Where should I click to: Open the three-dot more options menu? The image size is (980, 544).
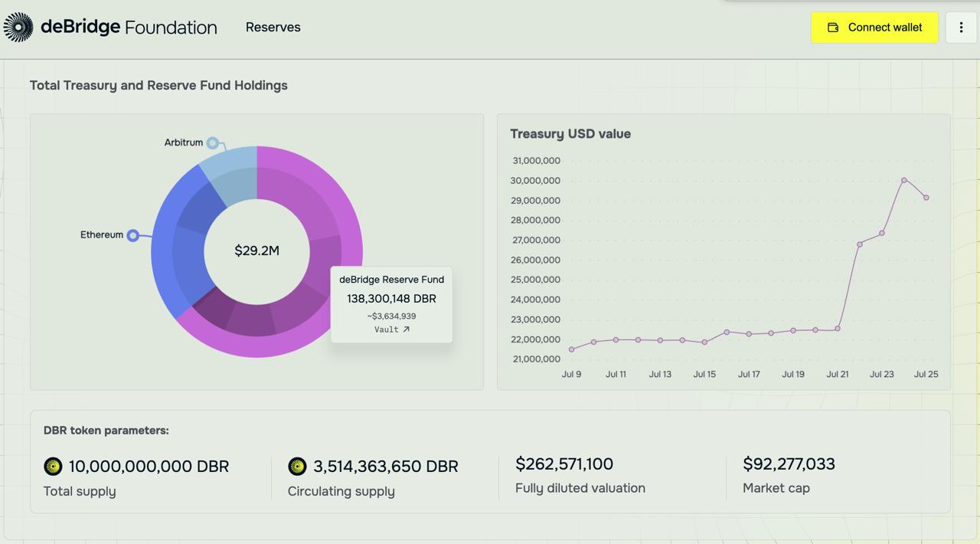pos(961,28)
